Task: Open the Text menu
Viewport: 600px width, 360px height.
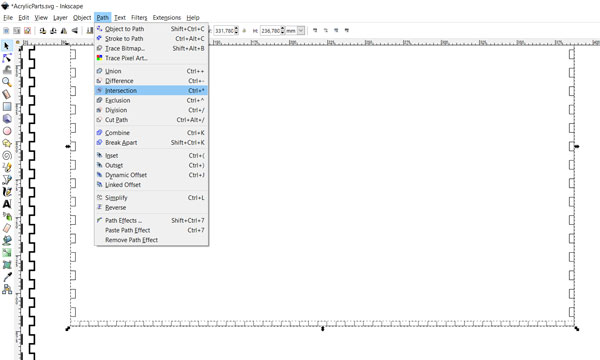Action: [120, 18]
